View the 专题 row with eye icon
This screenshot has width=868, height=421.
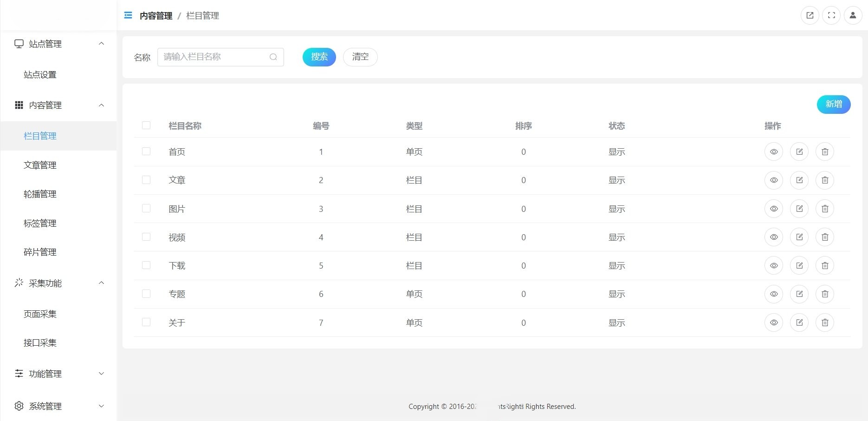(x=774, y=294)
